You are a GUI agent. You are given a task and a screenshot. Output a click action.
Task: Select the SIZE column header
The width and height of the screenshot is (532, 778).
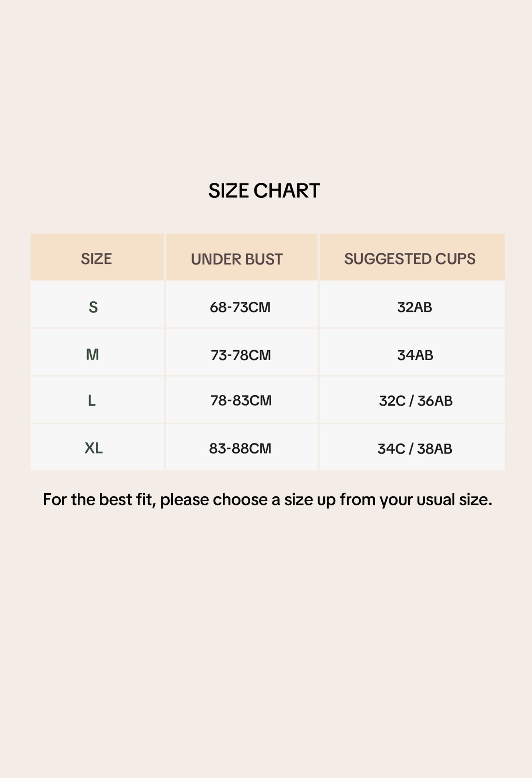(96, 259)
